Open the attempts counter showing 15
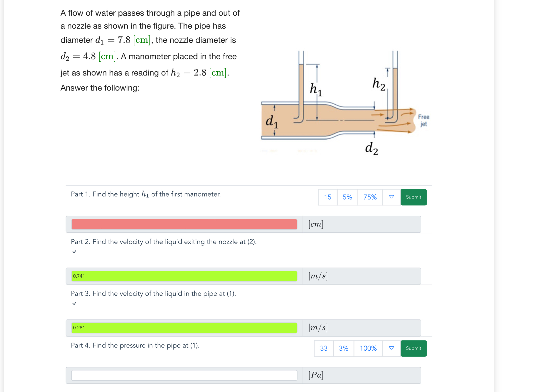This screenshot has width=541, height=392. (x=328, y=197)
